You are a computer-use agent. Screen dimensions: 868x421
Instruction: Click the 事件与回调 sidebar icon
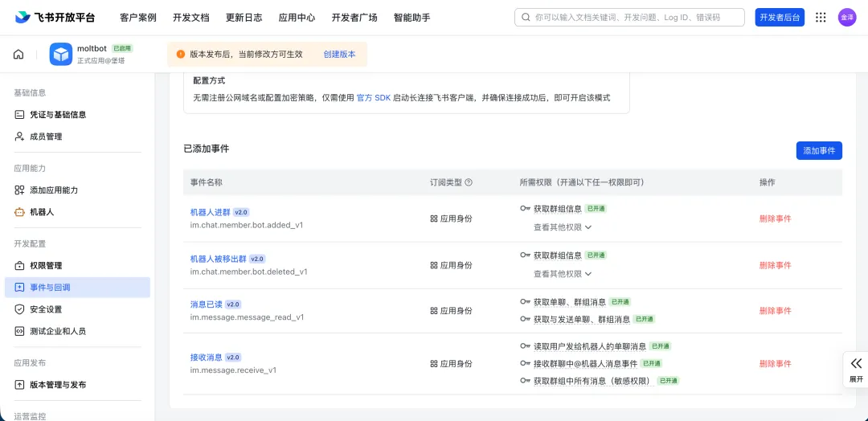[x=19, y=287]
